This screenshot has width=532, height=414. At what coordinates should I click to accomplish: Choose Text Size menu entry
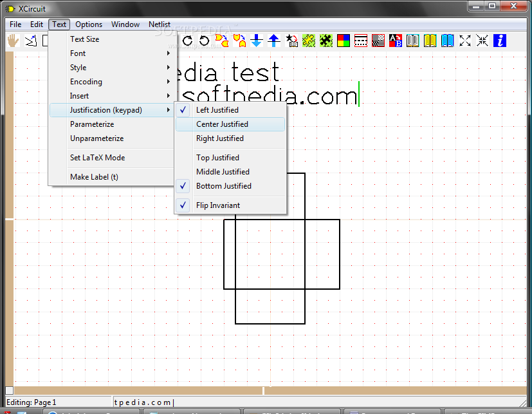click(x=111, y=39)
